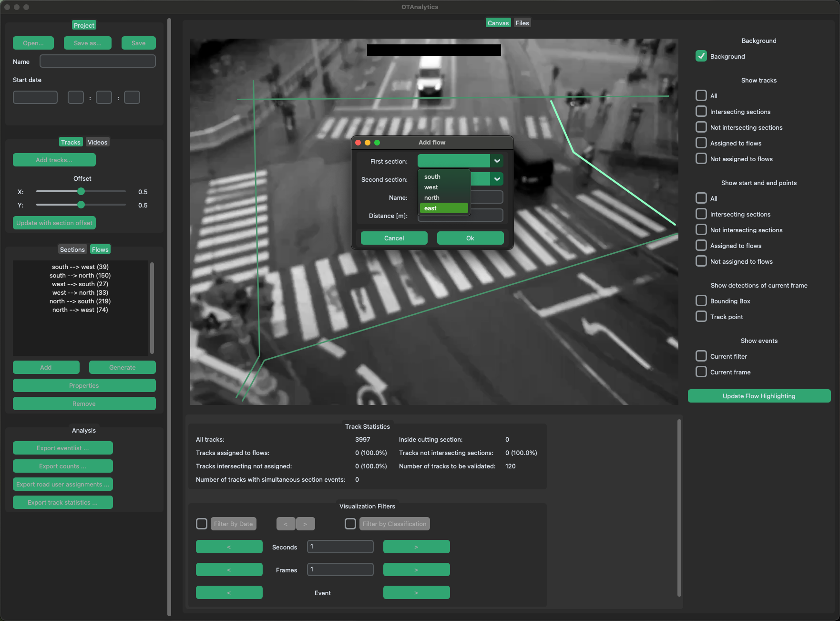Choose east from the section list
The image size is (840, 621).
click(x=443, y=208)
